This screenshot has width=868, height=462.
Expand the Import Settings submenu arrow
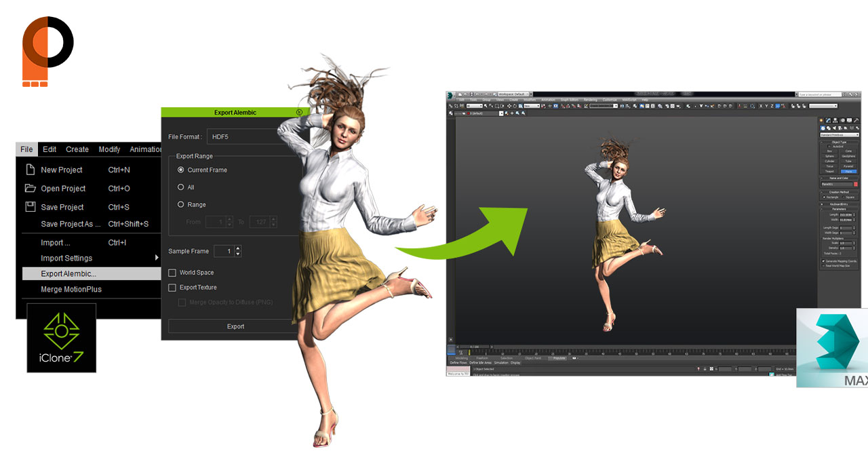pos(157,258)
